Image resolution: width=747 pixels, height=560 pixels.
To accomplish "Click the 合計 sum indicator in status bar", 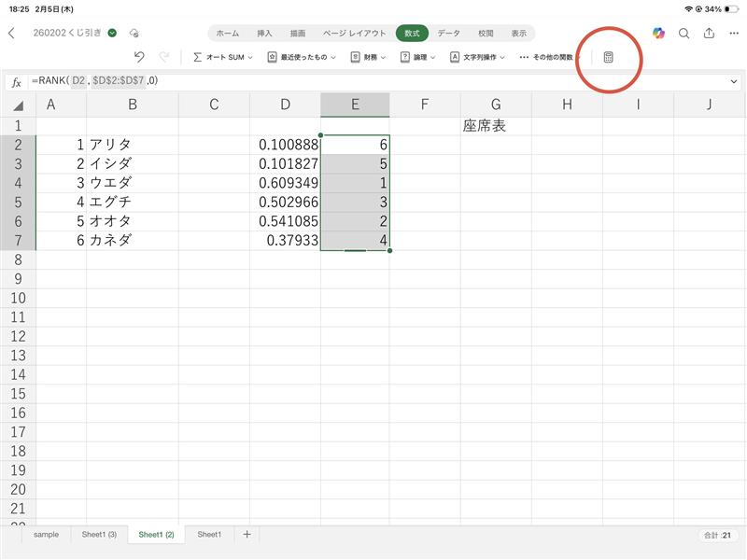I will point(718,535).
